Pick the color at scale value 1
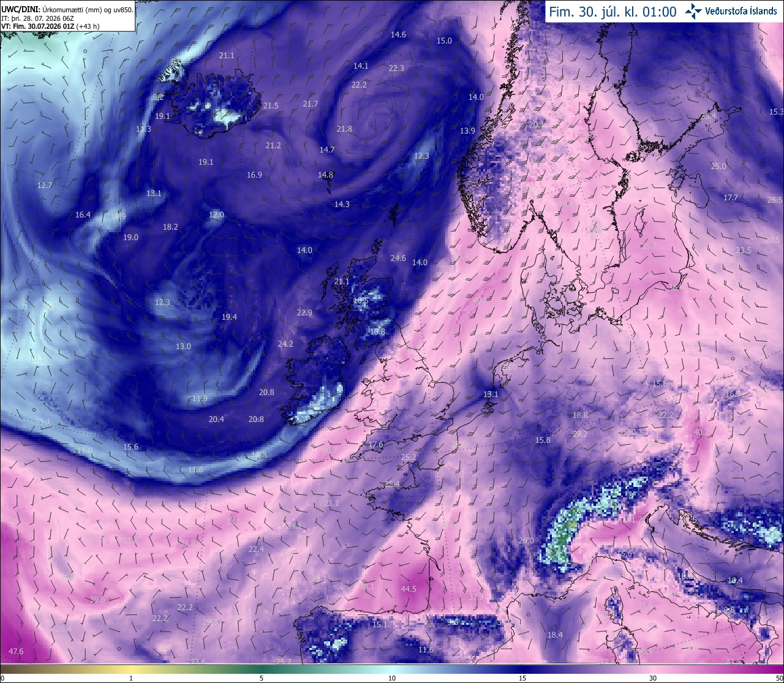784x683 pixels. pyautogui.click(x=131, y=669)
